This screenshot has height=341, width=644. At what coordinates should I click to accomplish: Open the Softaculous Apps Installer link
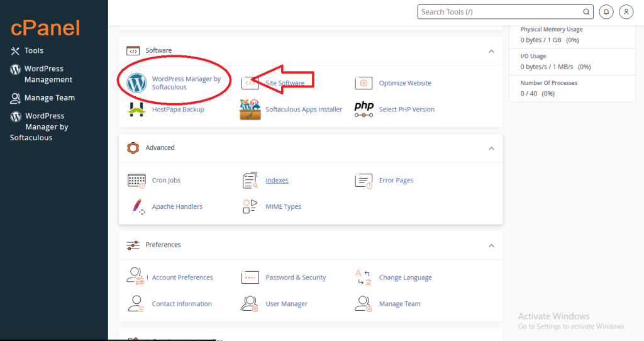[304, 109]
